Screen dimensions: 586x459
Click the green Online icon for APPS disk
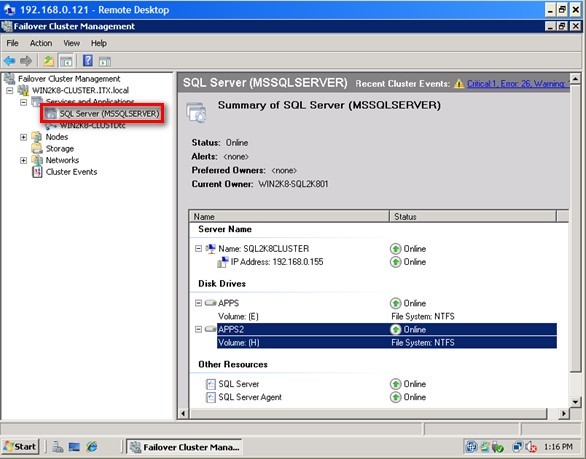click(395, 303)
